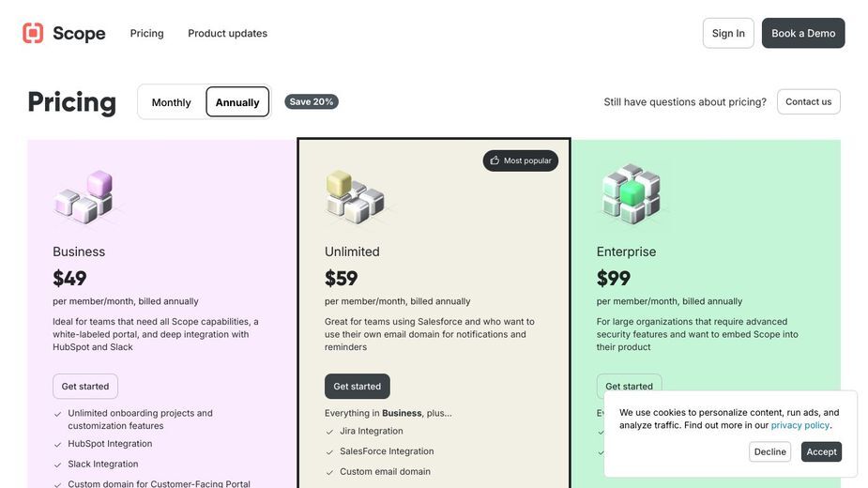
Task: Click the Business plan cubes illustration
Action: (x=84, y=197)
